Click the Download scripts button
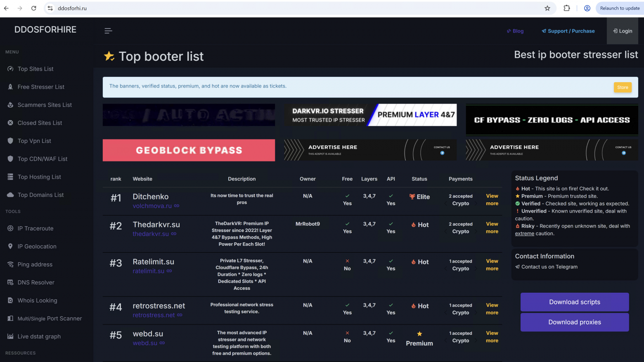 575,302
